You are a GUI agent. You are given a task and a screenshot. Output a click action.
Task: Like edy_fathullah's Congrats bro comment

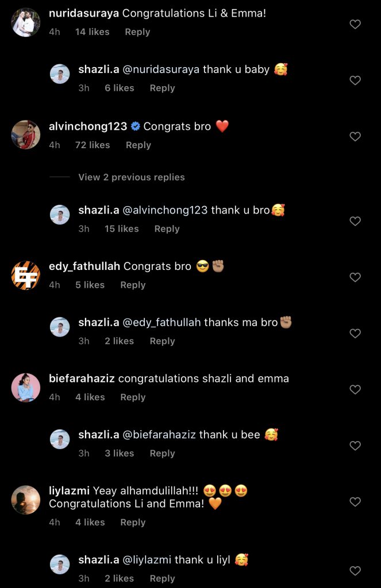(x=355, y=277)
